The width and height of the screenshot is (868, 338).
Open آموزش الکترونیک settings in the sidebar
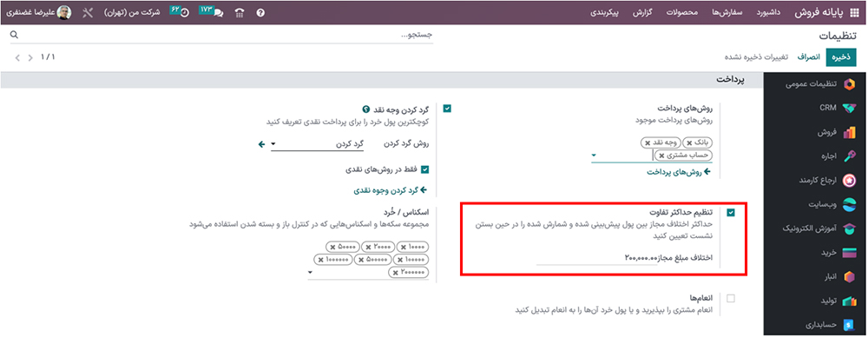[x=814, y=229]
